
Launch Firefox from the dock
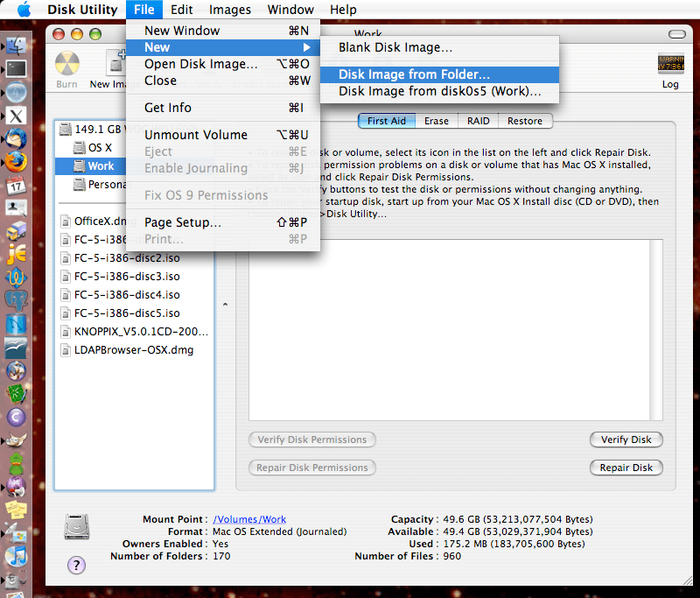(x=16, y=162)
